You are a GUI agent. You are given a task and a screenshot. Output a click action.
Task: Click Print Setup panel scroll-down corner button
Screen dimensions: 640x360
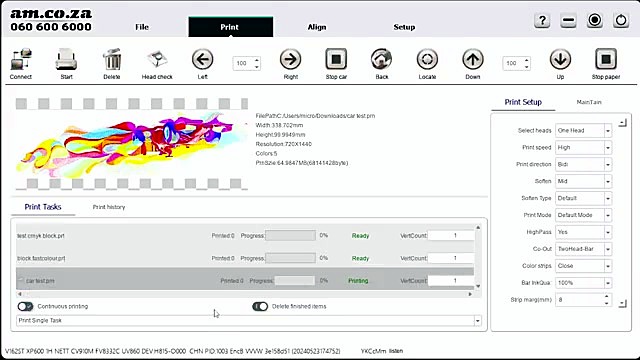(x=622, y=304)
